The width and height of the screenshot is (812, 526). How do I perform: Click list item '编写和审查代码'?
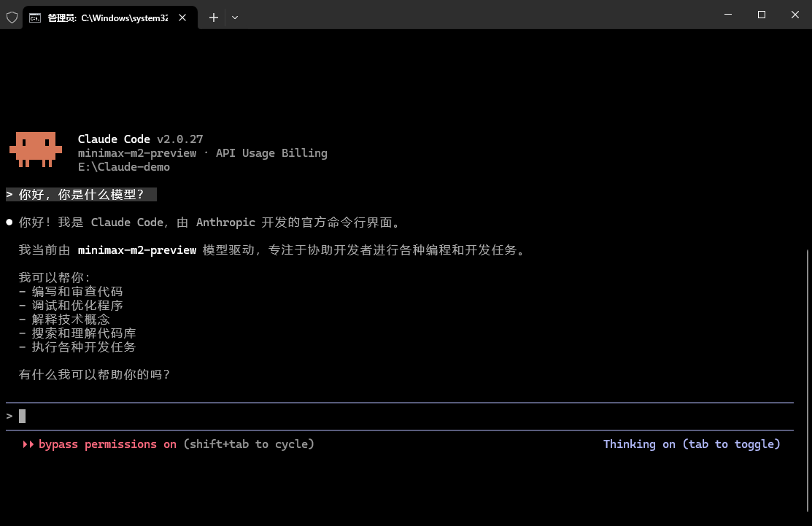click(x=77, y=292)
